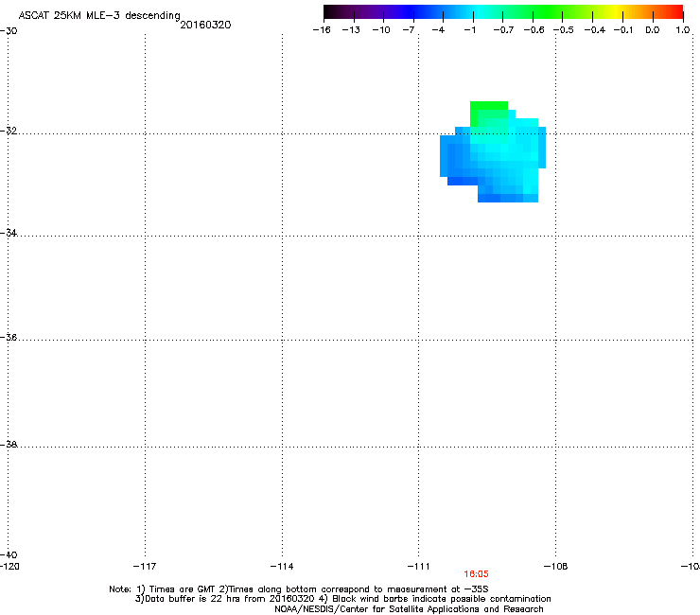Click the 'Times are GMT' note line
700x615 pixels.
pos(299,589)
